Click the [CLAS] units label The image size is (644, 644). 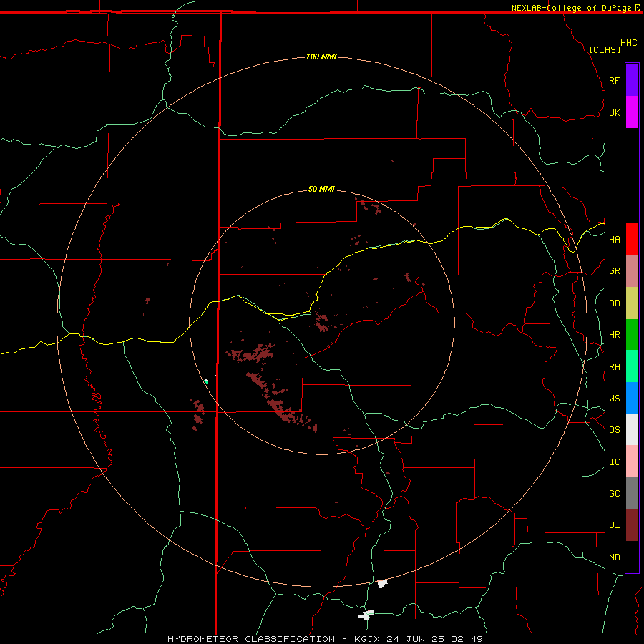(x=605, y=49)
